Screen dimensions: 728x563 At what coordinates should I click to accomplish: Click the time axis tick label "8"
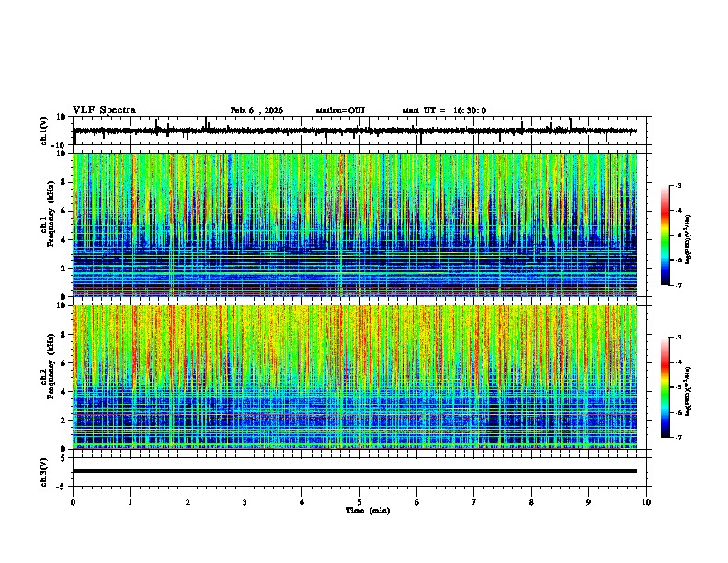pyautogui.click(x=531, y=502)
